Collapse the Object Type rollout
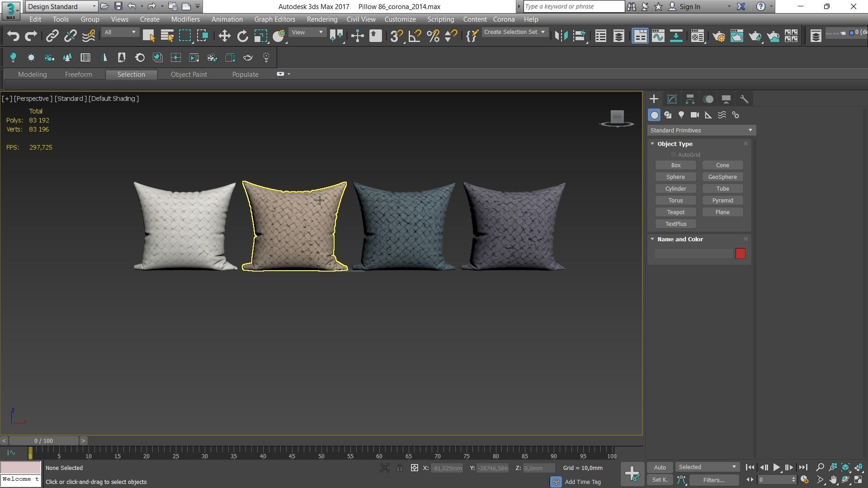This screenshot has height=488, width=868. tap(652, 144)
